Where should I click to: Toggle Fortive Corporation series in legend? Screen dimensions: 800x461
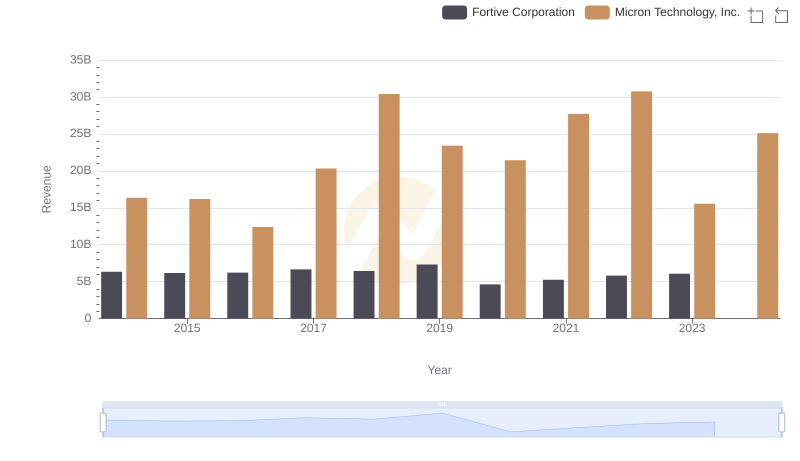508,12
